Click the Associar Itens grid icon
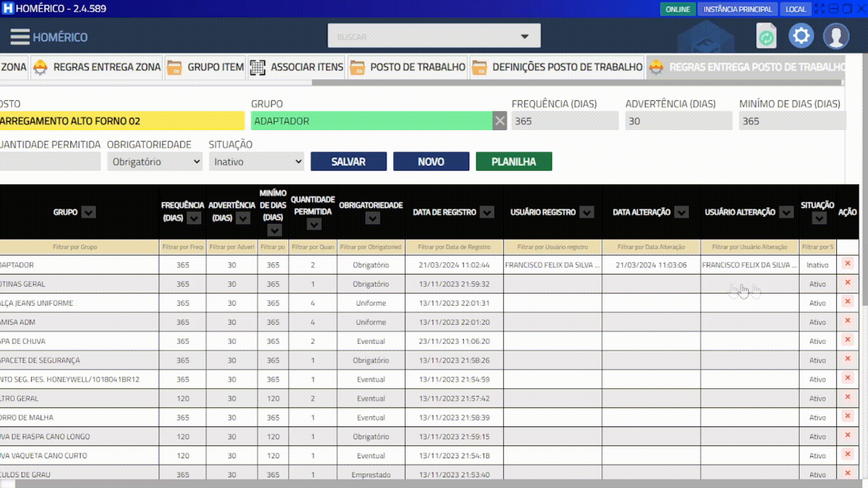Screen dimensions: 868x488 click(258, 67)
